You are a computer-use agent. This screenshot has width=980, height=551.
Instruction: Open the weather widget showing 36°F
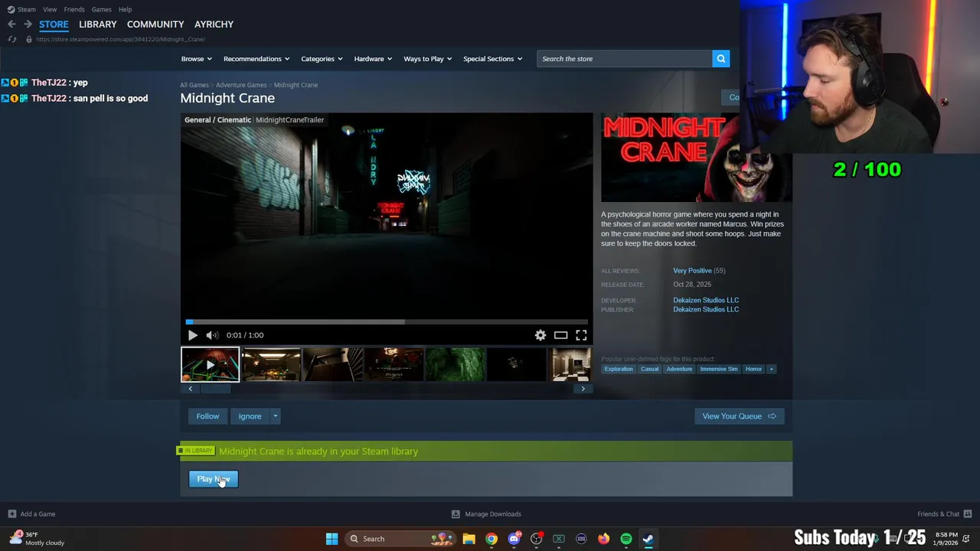click(x=37, y=539)
